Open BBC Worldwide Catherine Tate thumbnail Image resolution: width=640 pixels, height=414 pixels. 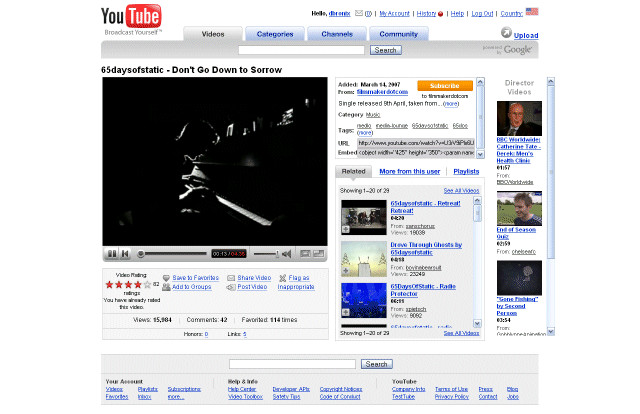click(519, 118)
